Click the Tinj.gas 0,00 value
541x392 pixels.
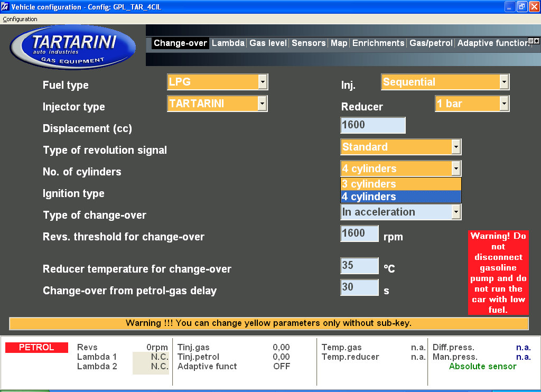[x=281, y=347]
